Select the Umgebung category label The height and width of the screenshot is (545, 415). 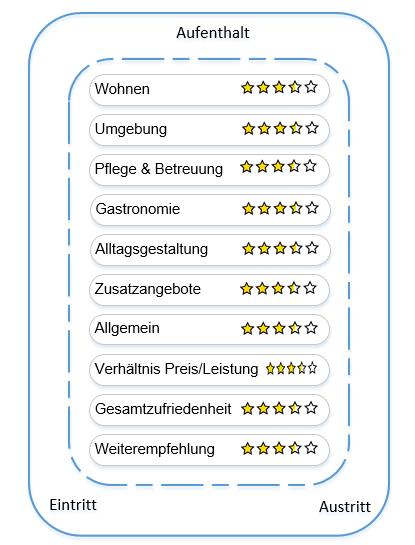[x=131, y=129]
